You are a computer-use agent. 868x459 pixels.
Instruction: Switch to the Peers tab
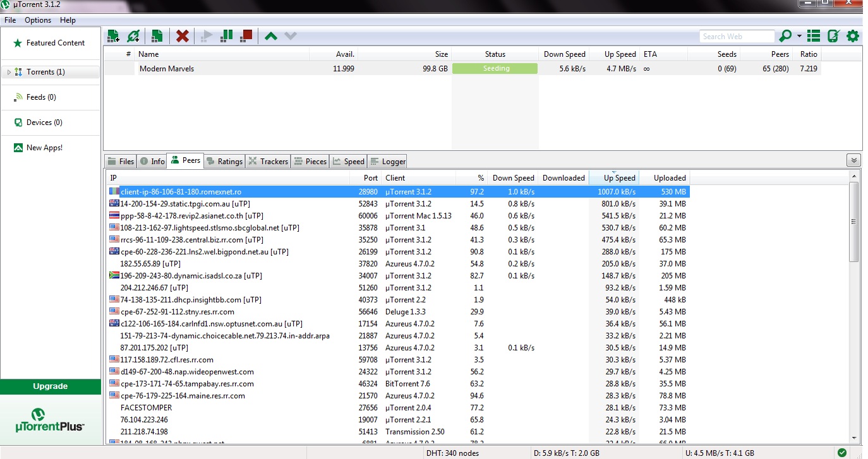point(186,160)
